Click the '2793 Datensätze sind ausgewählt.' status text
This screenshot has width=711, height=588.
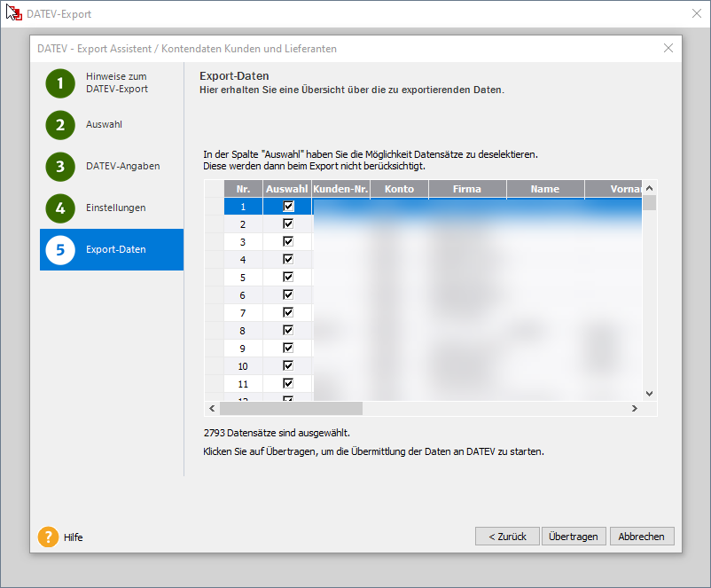pyautogui.click(x=277, y=433)
